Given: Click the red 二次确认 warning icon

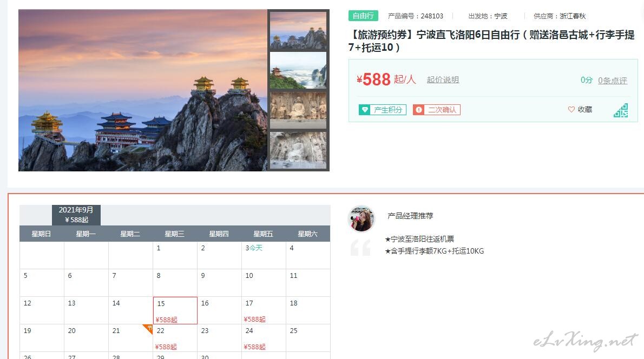Looking at the screenshot, I should pyautogui.click(x=418, y=110).
